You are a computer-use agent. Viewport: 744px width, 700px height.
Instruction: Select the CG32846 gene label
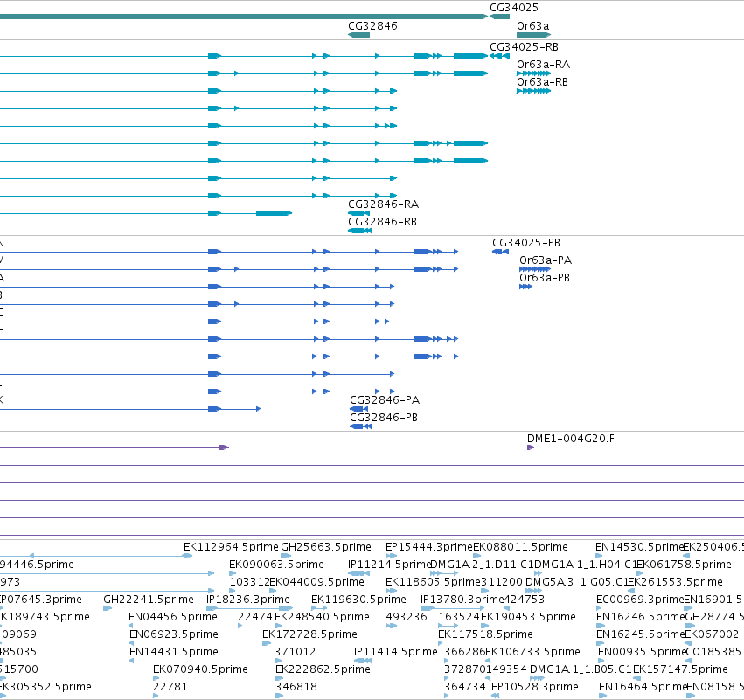click(x=372, y=26)
